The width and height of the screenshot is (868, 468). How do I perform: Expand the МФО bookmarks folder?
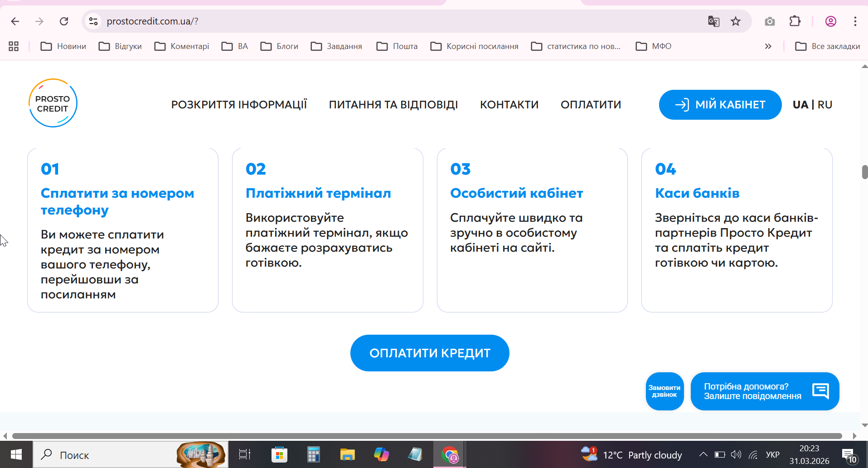click(x=654, y=46)
